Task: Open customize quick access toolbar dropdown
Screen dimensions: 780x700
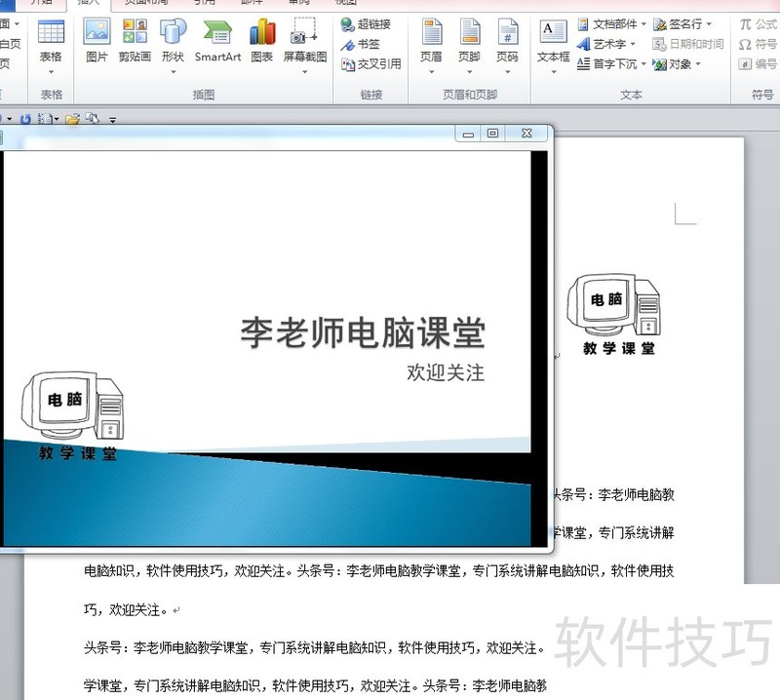Action: [x=113, y=120]
